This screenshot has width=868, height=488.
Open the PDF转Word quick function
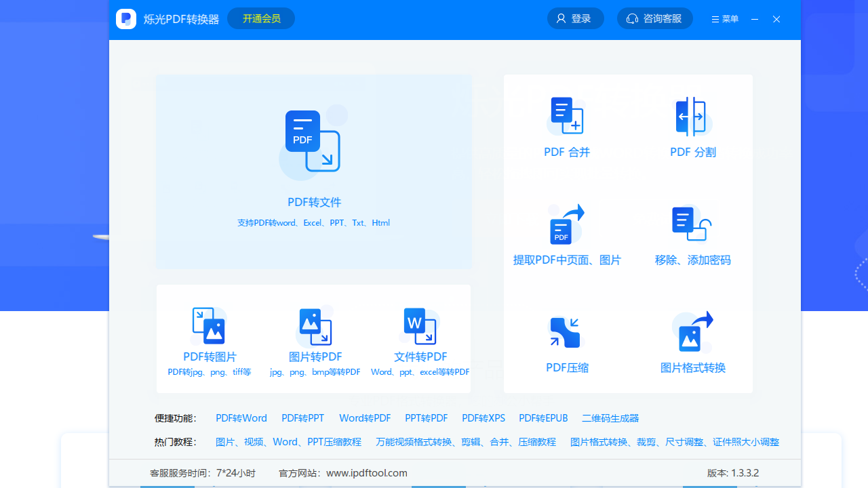(x=241, y=418)
